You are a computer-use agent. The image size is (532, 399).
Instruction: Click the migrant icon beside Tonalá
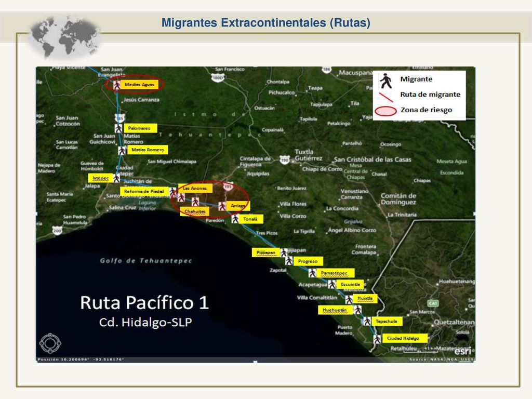235,219
